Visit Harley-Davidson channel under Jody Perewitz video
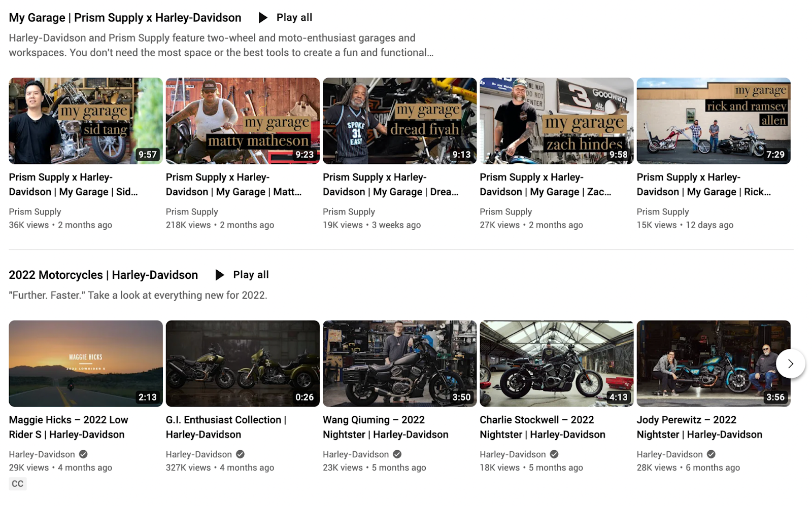This screenshot has width=812, height=506. (x=670, y=454)
